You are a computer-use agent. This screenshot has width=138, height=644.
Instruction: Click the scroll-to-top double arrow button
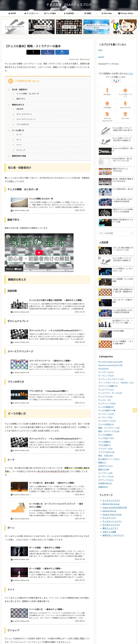135,410
